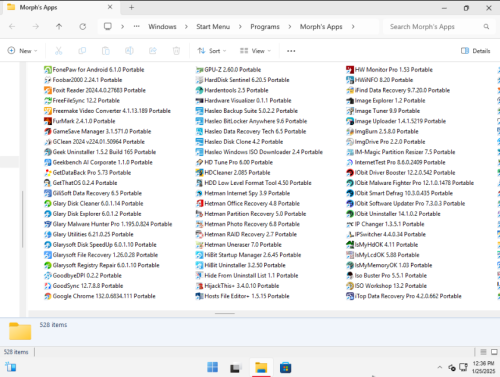Click the Delete trash icon
The width and height of the screenshot is (500, 377).
(x=176, y=51)
